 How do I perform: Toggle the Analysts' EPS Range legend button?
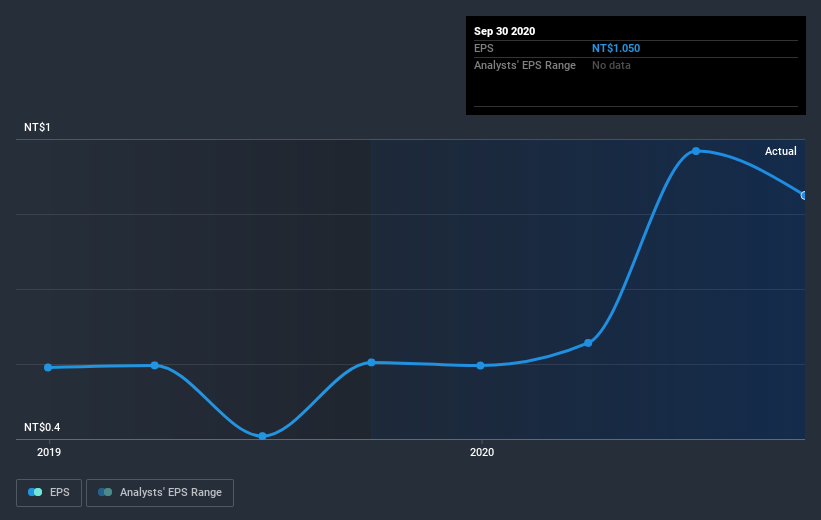(x=160, y=492)
